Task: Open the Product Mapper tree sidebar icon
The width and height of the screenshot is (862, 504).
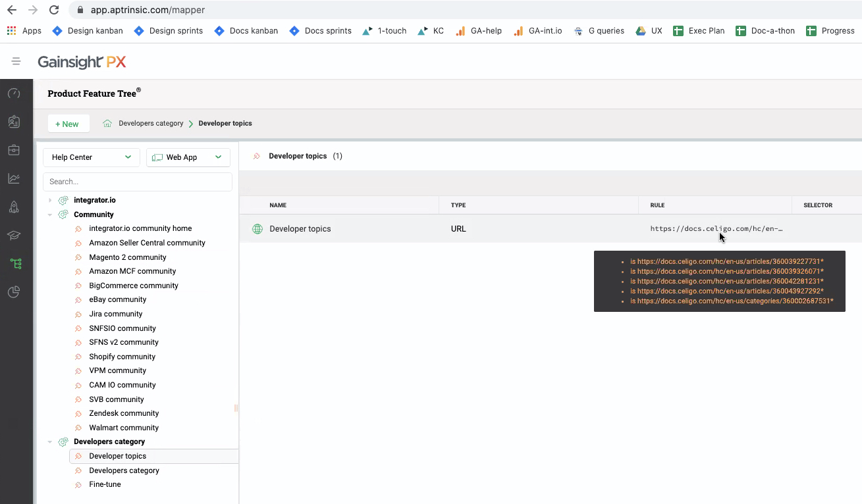Action: [16, 264]
